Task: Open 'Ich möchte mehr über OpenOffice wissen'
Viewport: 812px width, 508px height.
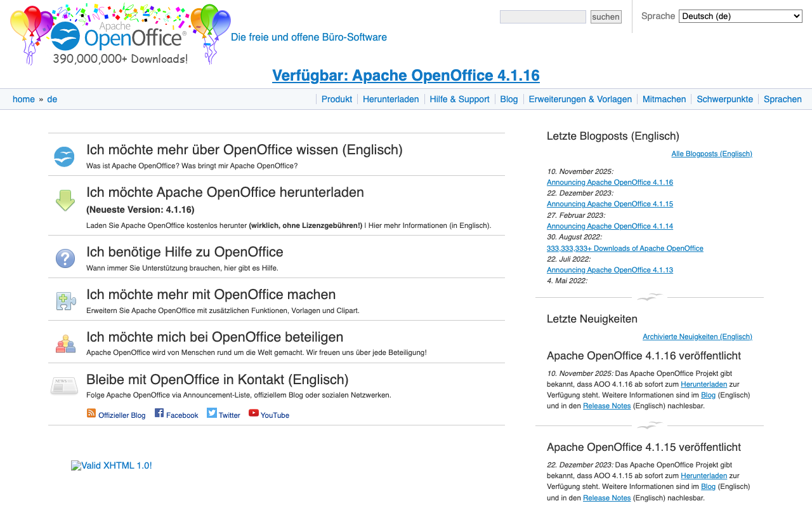Action: pos(244,150)
